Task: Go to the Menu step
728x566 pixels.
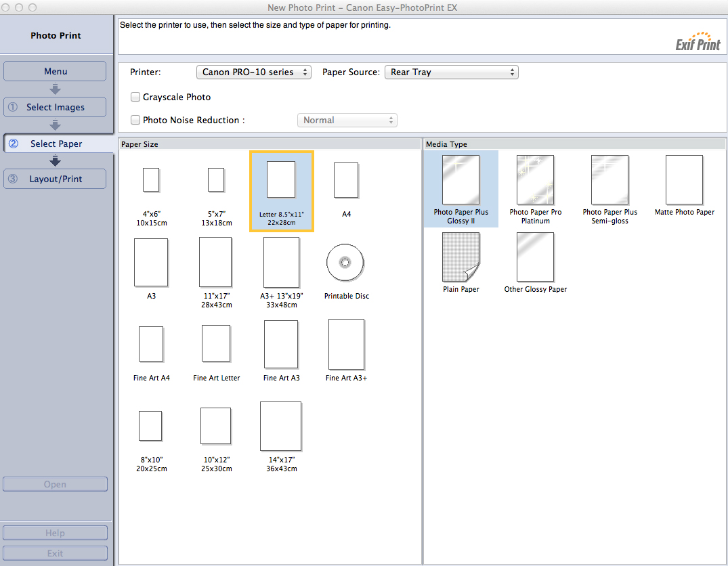Action: tap(55, 71)
